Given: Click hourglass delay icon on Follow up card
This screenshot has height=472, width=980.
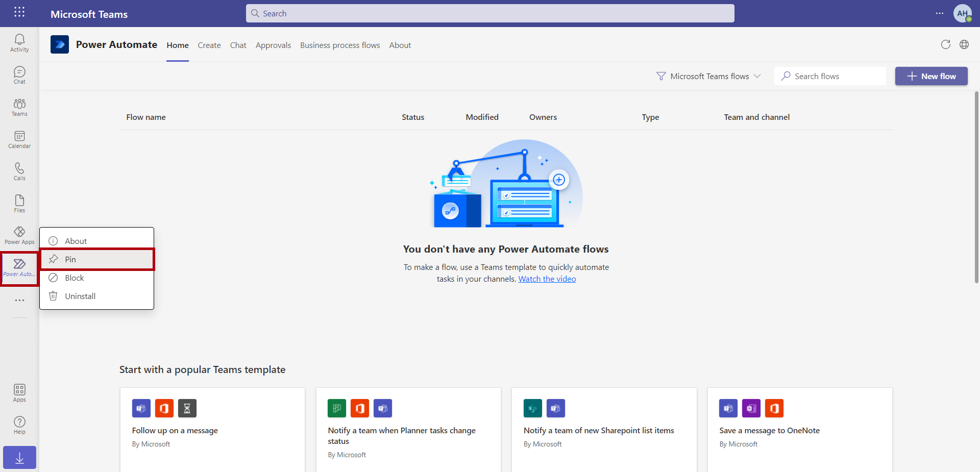Looking at the screenshot, I should coord(187,408).
